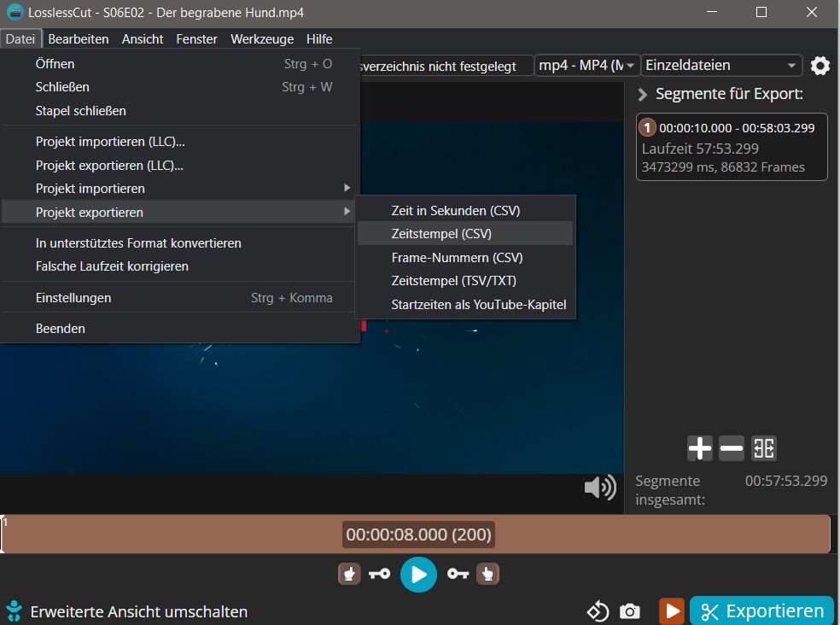Open the Hilfe menu
The width and height of the screenshot is (840, 625).
point(319,39)
